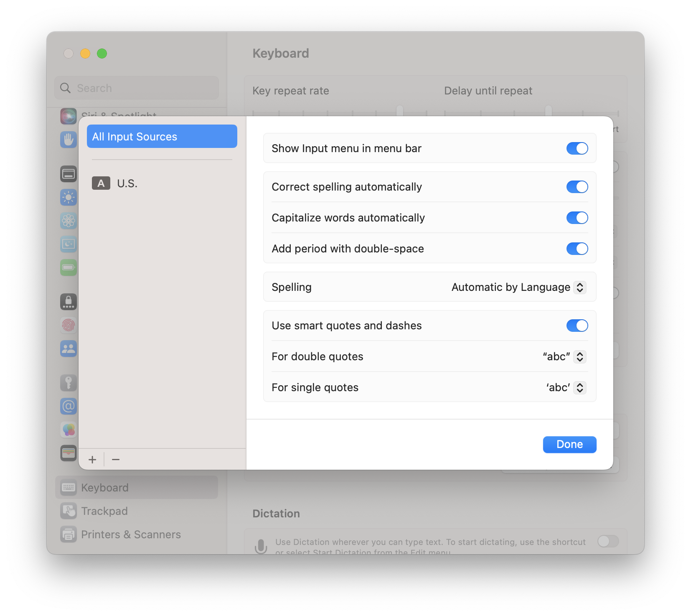
Task: Open Trackpad settings in sidebar
Action: click(x=104, y=511)
